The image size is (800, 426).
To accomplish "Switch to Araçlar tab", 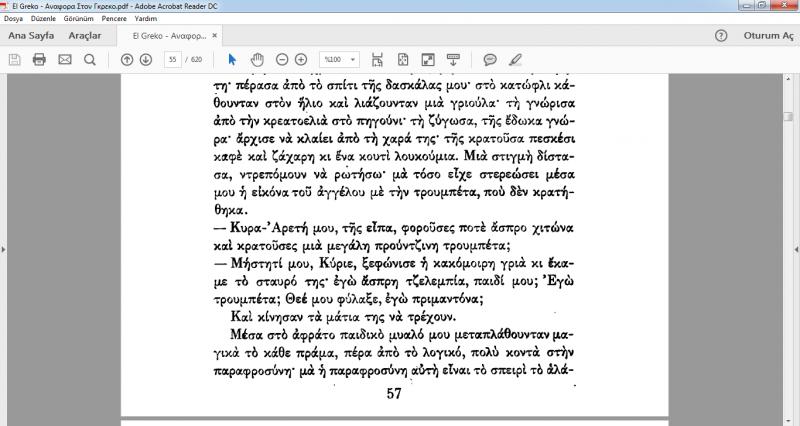I will [x=85, y=36].
